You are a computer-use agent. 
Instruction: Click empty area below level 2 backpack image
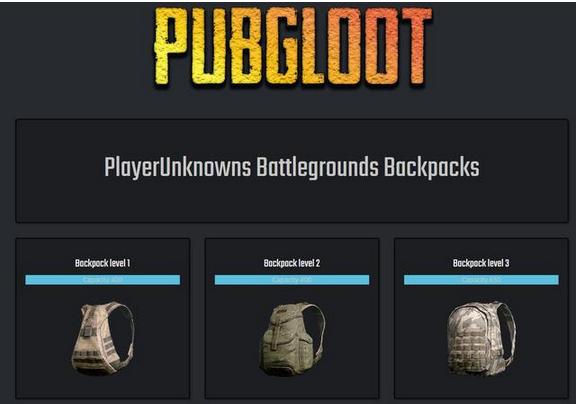coord(293,387)
